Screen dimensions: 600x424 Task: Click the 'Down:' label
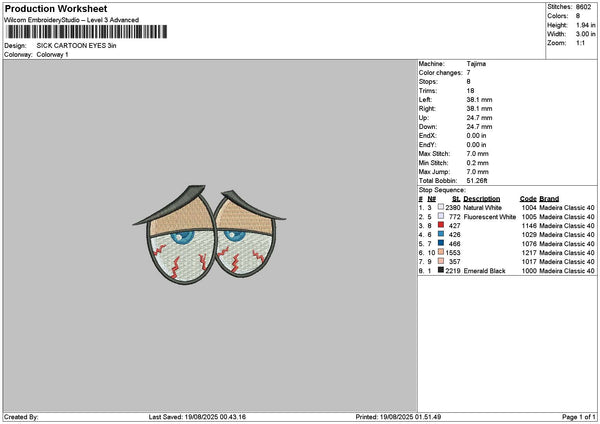click(x=427, y=127)
